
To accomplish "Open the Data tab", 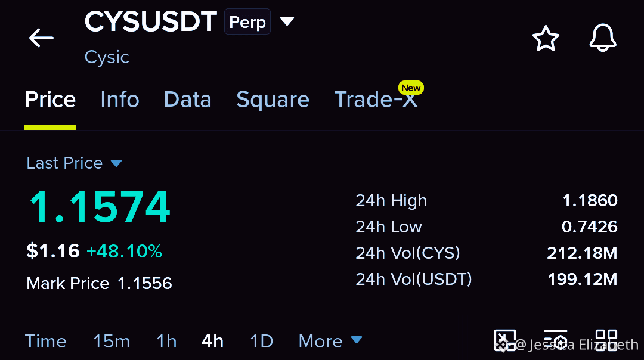I will point(188,100).
